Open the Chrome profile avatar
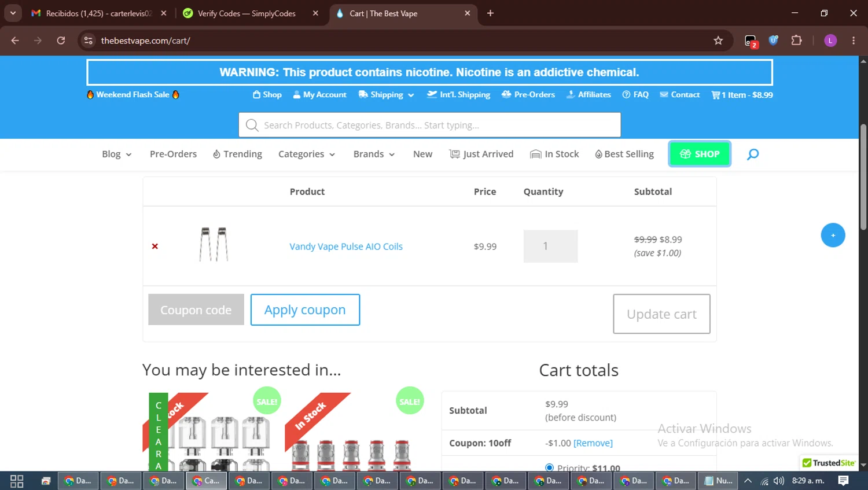This screenshot has height=490, width=868. click(x=830, y=40)
